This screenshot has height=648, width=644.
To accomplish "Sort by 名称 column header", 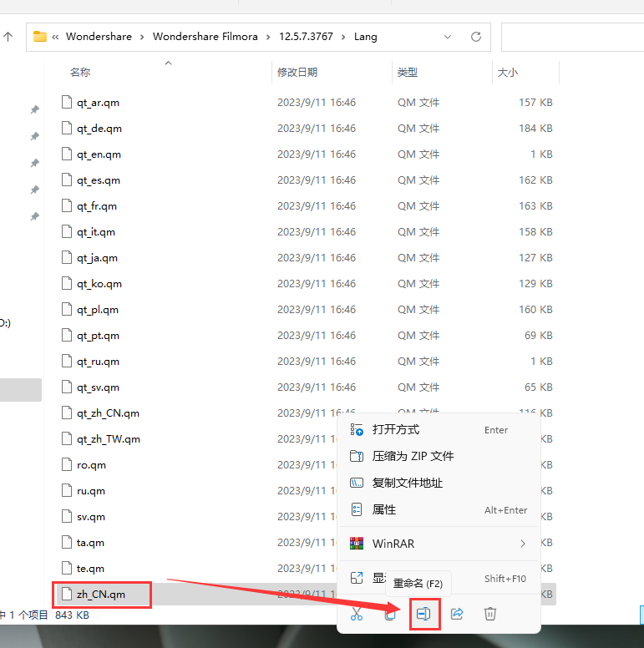I will tap(80, 73).
